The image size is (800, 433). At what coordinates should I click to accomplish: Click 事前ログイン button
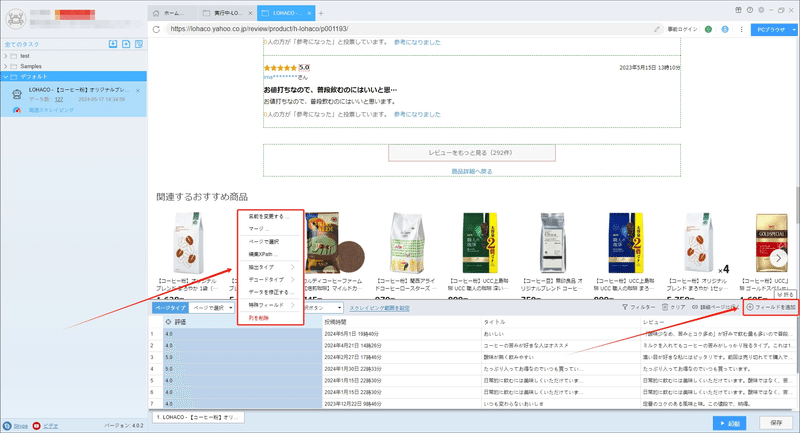coord(682,30)
